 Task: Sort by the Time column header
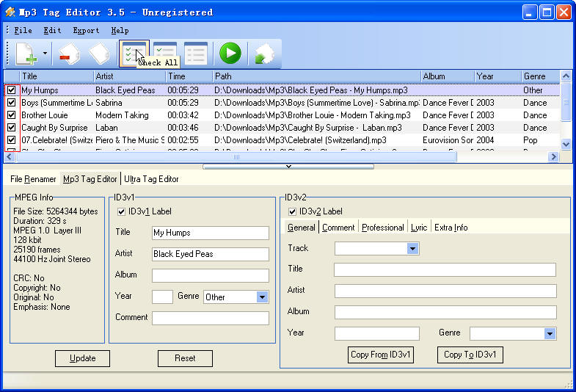click(x=189, y=76)
